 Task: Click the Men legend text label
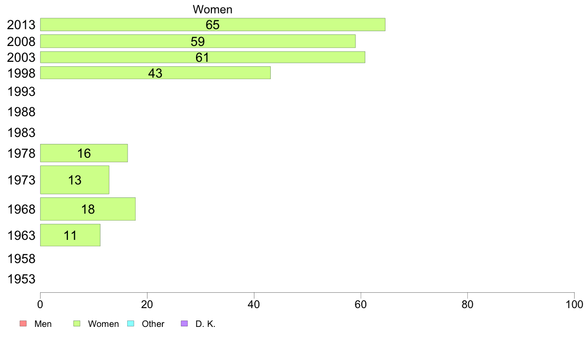tap(43, 324)
